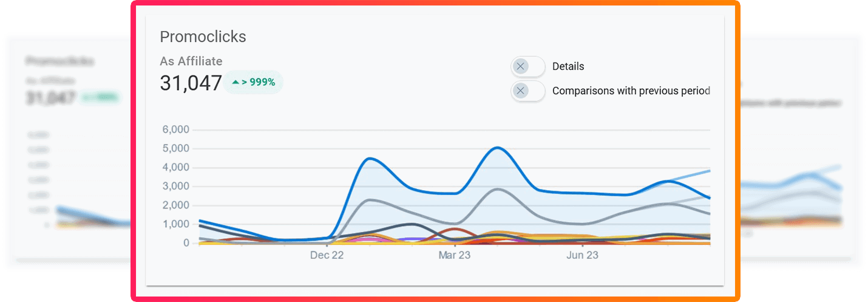Image resolution: width=868 pixels, height=302 pixels.
Task: Enable Comparisons with previous period switch
Action: pos(528,91)
